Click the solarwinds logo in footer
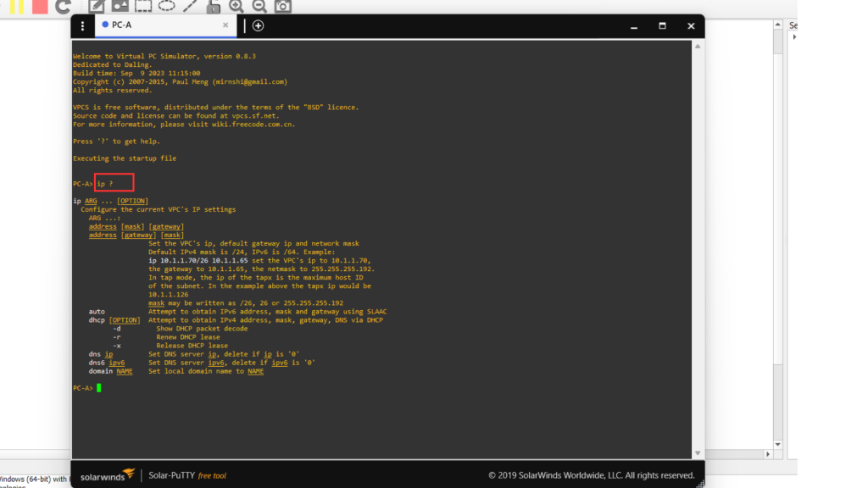868x488 pixels. click(107, 475)
